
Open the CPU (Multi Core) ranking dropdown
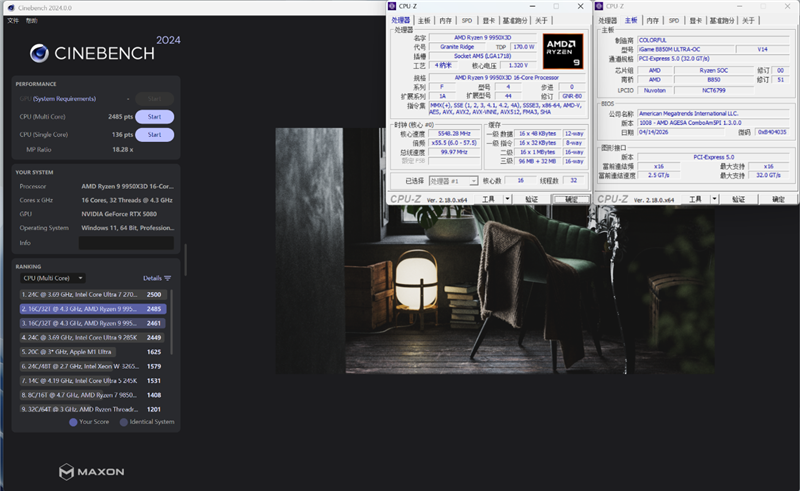(53, 278)
